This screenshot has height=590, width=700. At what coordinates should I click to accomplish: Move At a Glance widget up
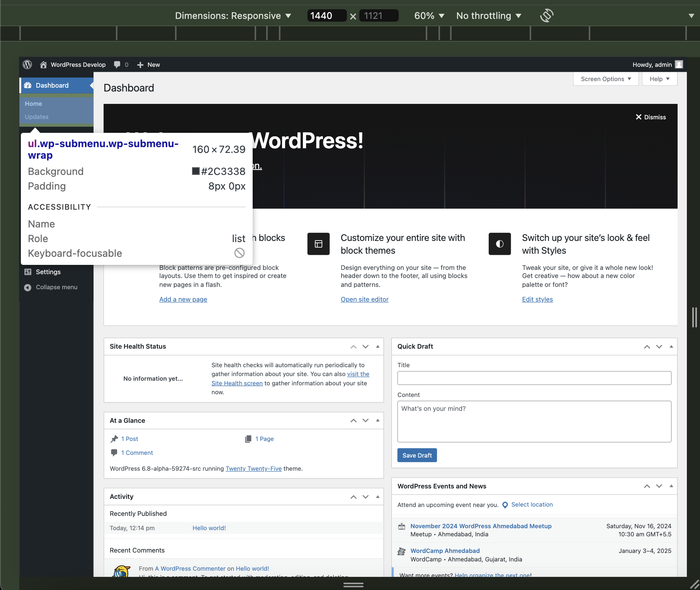coord(353,420)
